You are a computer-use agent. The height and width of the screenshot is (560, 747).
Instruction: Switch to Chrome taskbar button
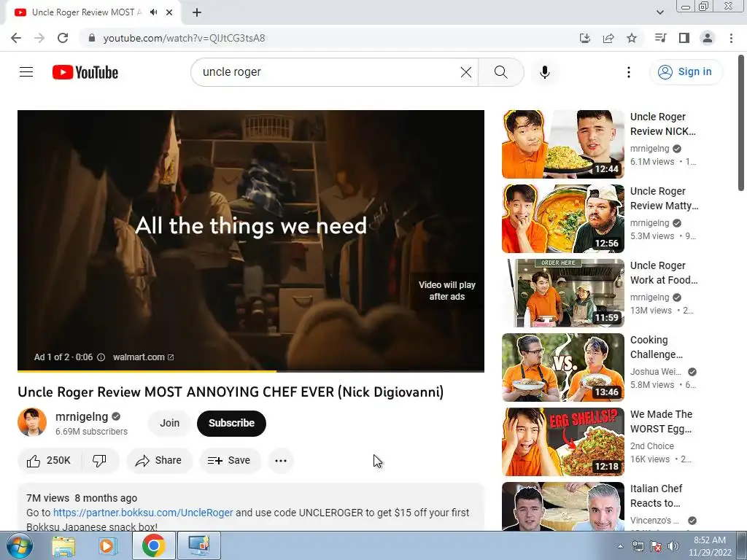[x=153, y=545]
